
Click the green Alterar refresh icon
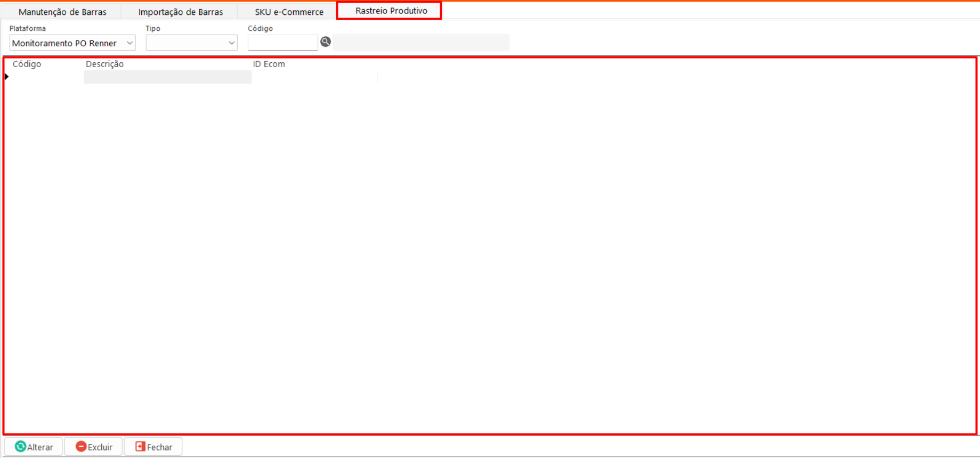coord(20,446)
